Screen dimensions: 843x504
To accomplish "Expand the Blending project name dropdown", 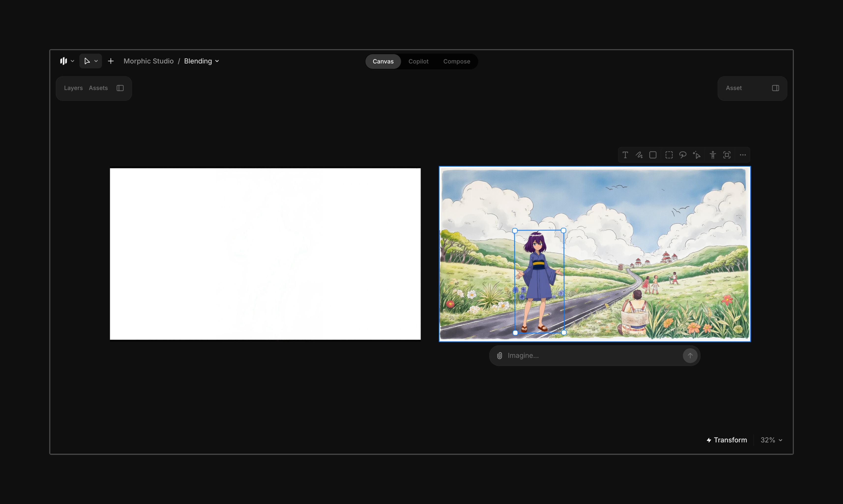I will point(217,61).
